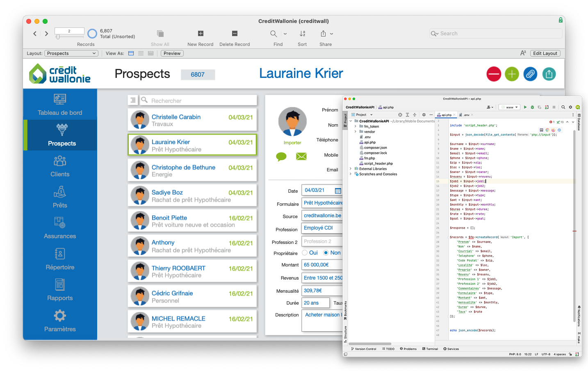Open the Version Control tool tab

pyautogui.click(x=364, y=349)
